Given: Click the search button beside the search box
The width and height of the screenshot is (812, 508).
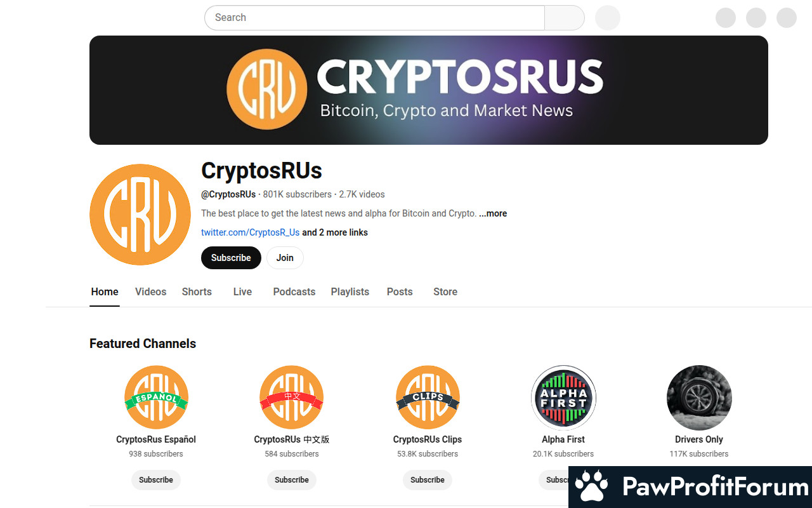Looking at the screenshot, I should (564, 18).
